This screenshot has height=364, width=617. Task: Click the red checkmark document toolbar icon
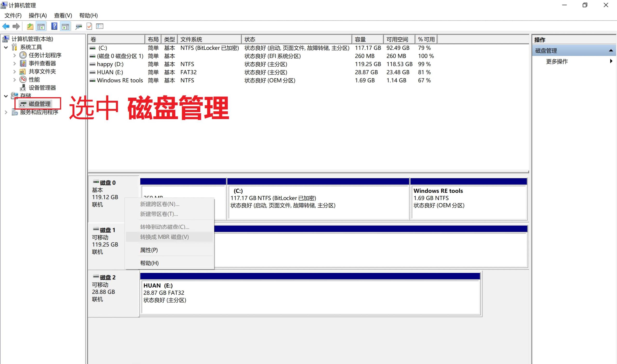click(x=89, y=26)
